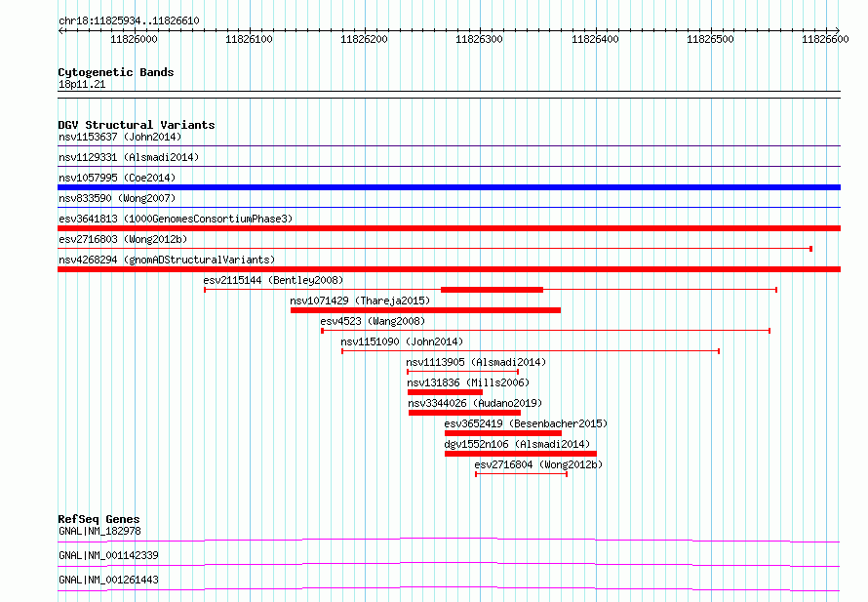Click ruler position 11826100
Viewport: 868px width, 602px height.
click(249, 39)
